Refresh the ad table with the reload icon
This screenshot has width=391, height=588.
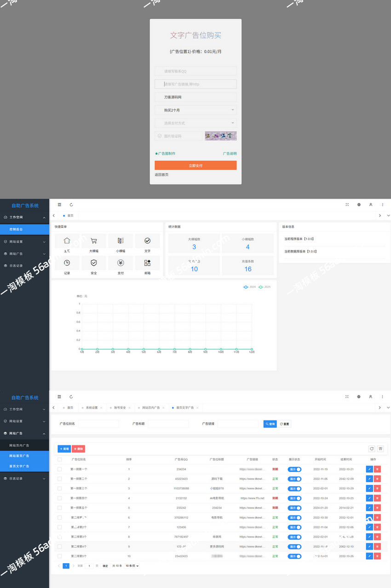pos(372,449)
